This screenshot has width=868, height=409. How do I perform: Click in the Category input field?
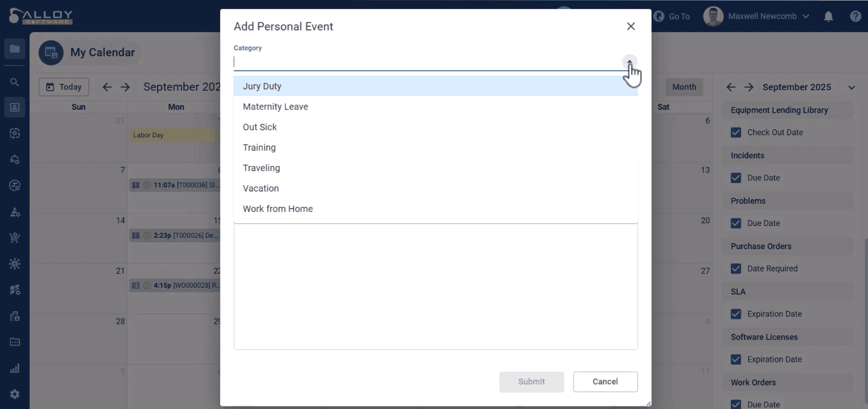click(x=424, y=62)
